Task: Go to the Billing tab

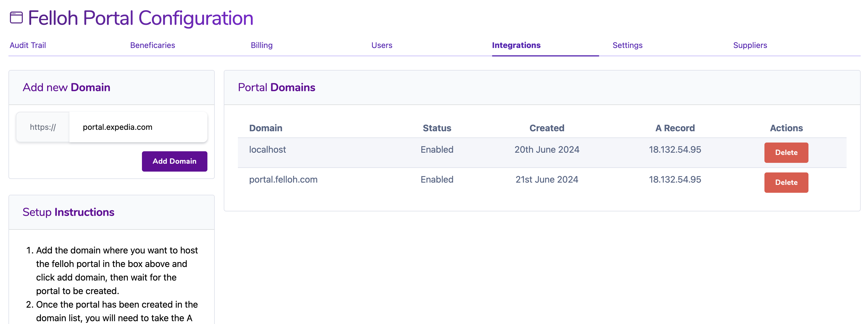Action: (262, 45)
